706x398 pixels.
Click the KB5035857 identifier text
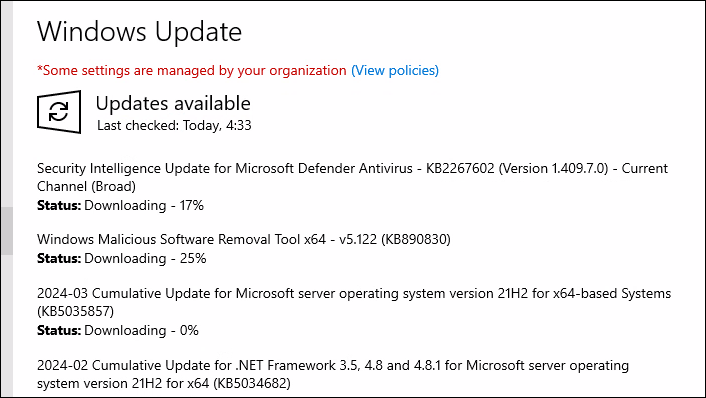click(x=75, y=311)
